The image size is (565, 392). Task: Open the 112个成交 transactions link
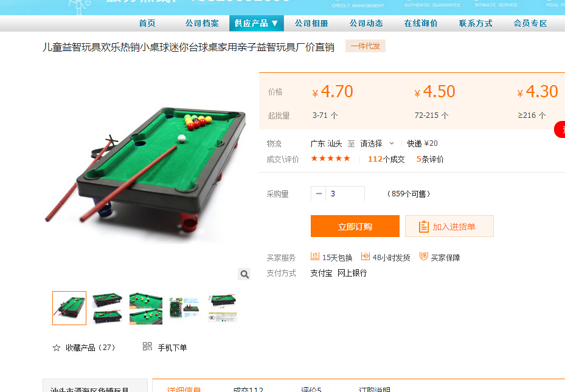[386, 159]
